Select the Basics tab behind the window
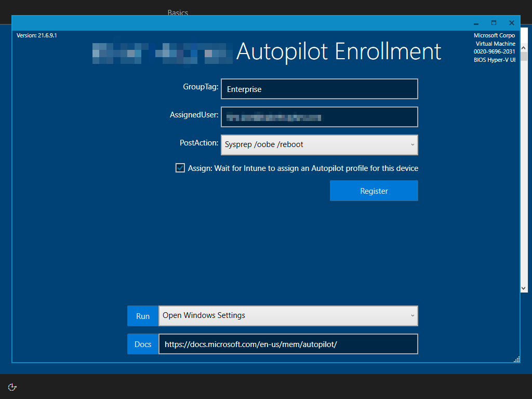This screenshot has width=532, height=399. 178,12
